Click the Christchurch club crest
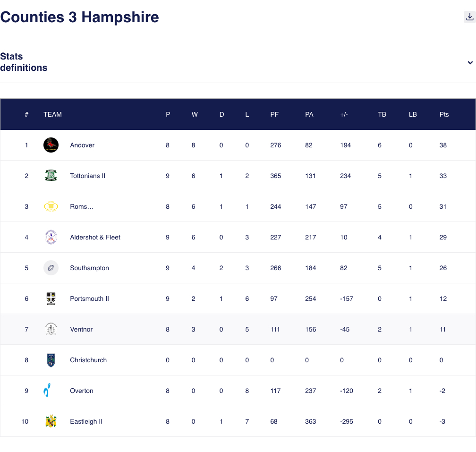Image resolution: width=476 pixels, height=452 pixels. [x=51, y=360]
